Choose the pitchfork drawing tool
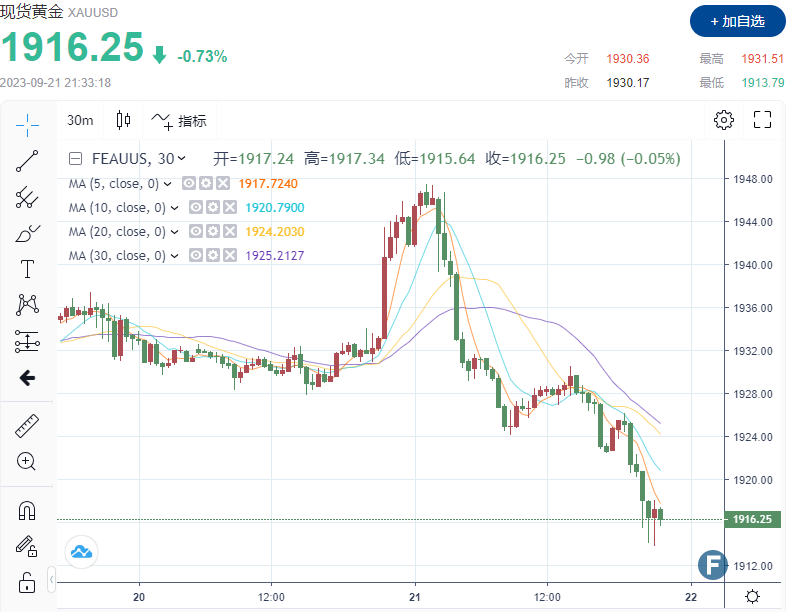Viewport: 794px width, 612px height. pos(27,197)
